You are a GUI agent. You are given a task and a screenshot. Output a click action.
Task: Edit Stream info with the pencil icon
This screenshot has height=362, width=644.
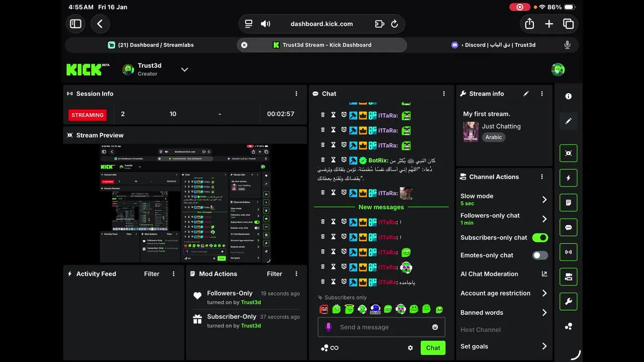point(526,94)
